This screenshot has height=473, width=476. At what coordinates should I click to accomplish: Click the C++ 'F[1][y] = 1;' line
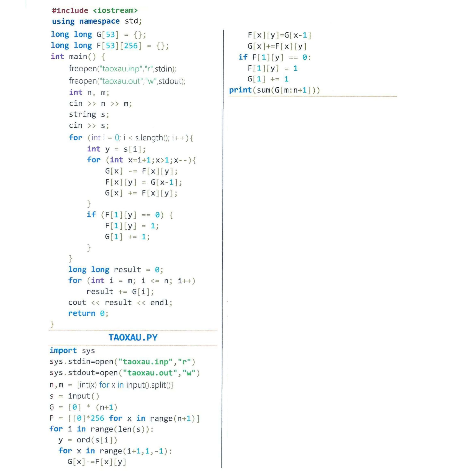[132, 226]
